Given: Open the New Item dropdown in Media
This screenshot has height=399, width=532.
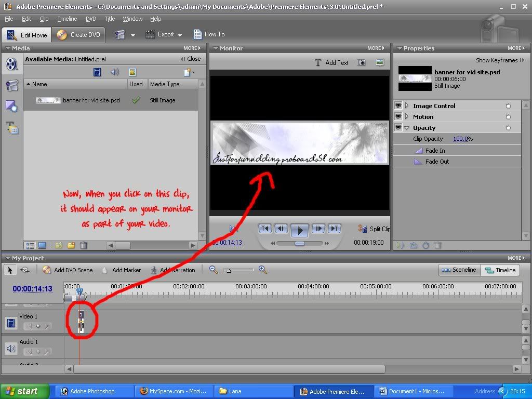Looking at the screenshot, I should click(189, 72).
